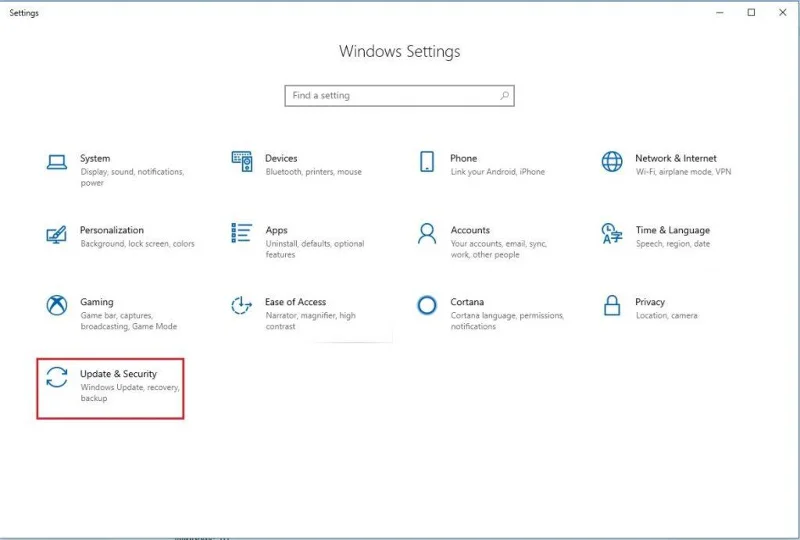Click 'Uninstall, defaults, optional features' description
Image resolution: width=800 pixels, height=540 pixels.
tap(315, 249)
